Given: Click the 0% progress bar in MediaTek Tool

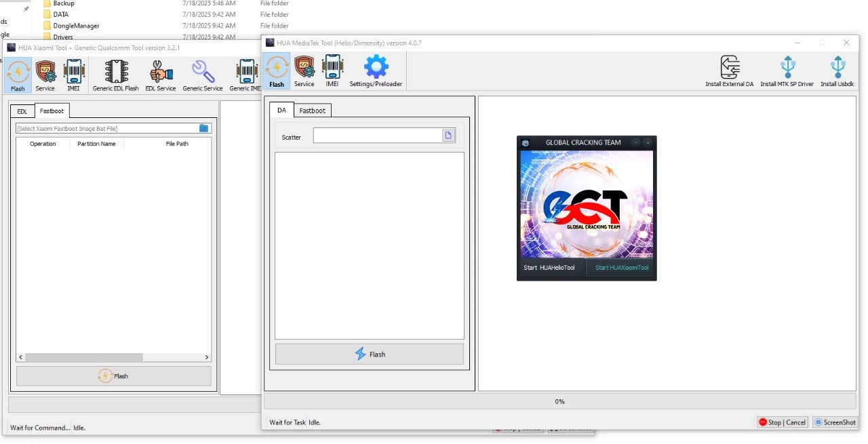Looking at the screenshot, I should [560, 401].
